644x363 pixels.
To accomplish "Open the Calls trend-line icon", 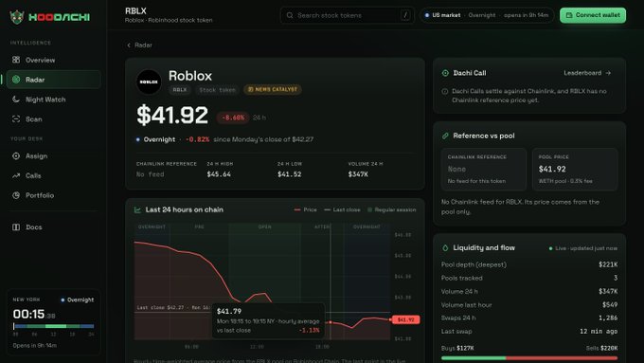I will point(16,175).
